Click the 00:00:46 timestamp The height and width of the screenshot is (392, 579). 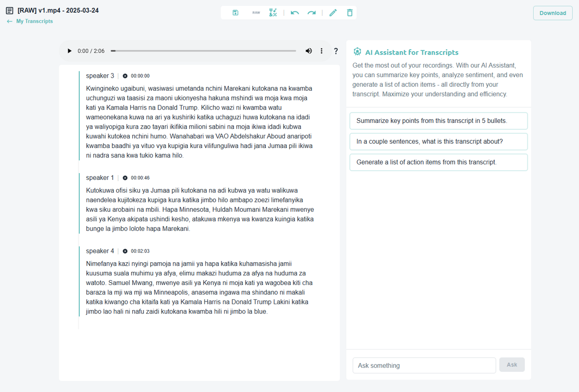coord(140,178)
